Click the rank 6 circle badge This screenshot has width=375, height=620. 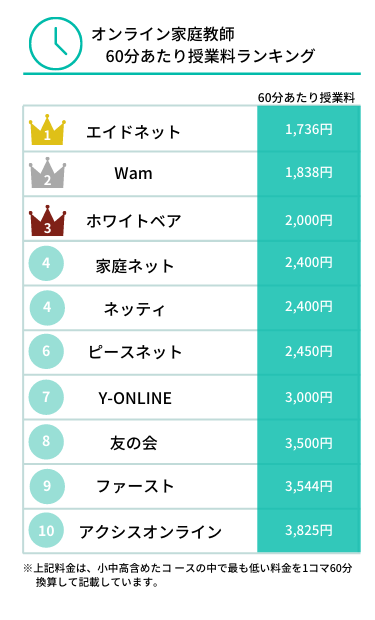[x=46, y=351]
